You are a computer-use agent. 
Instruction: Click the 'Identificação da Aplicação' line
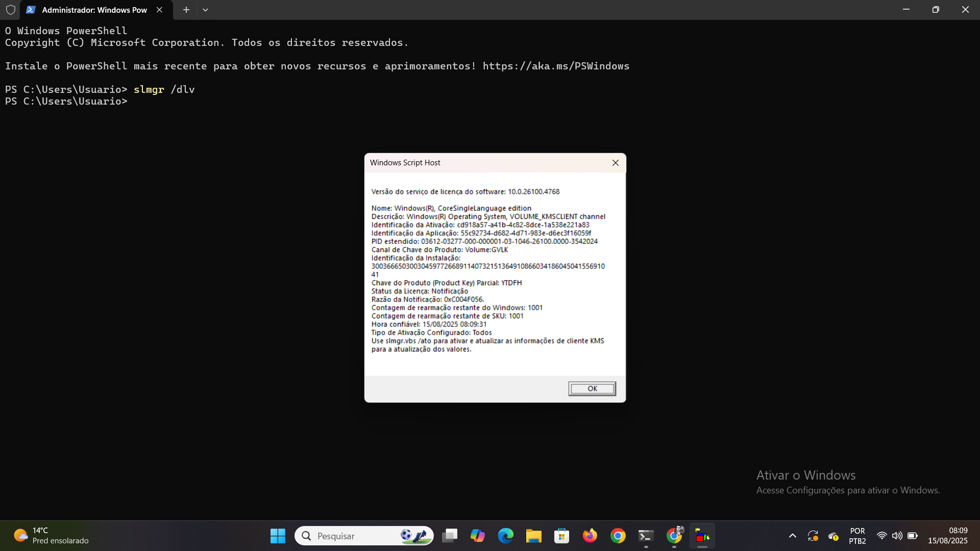pyautogui.click(x=481, y=233)
